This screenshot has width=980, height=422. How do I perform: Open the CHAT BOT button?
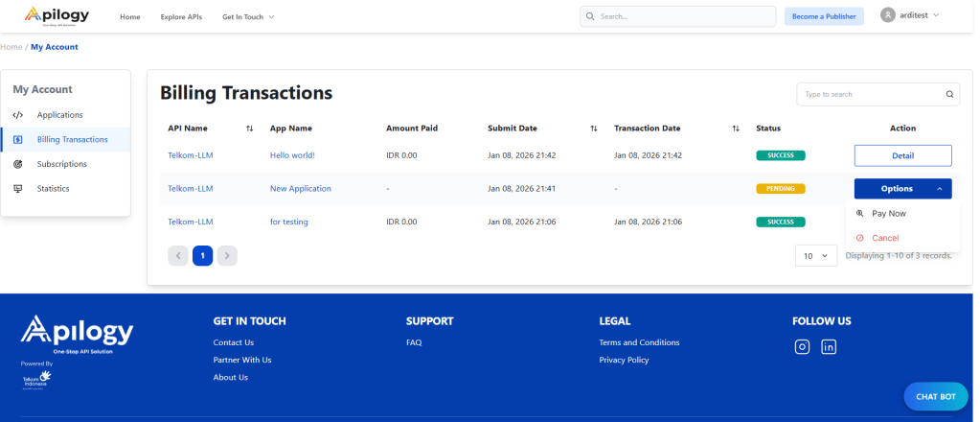(935, 396)
